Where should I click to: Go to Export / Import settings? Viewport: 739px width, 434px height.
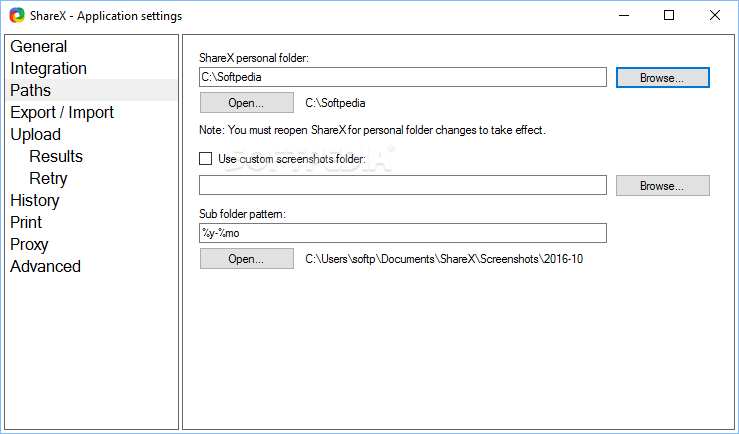tap(62, 112)
